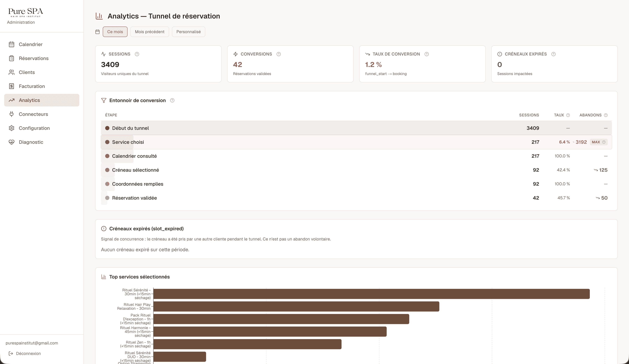Click the Coordonnées remplies step
The height and width of the screenshot is (364, 629).
pos(356,184)
